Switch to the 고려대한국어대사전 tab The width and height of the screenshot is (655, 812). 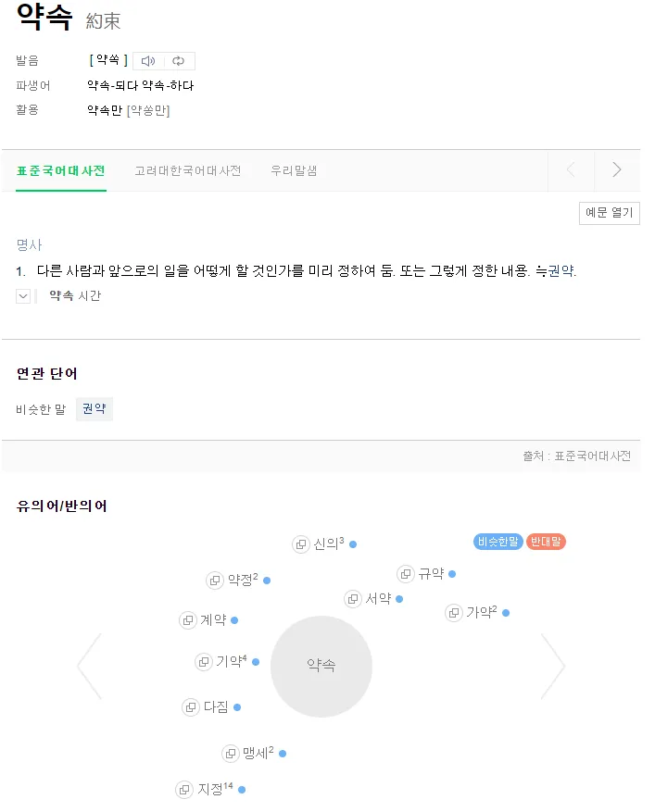coord(187,171)
